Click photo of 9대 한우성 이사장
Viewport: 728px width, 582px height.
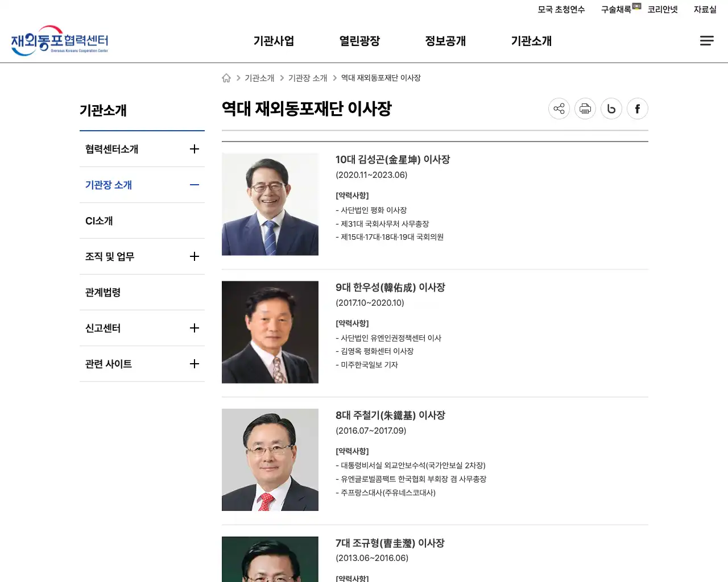tap(270, 332)
